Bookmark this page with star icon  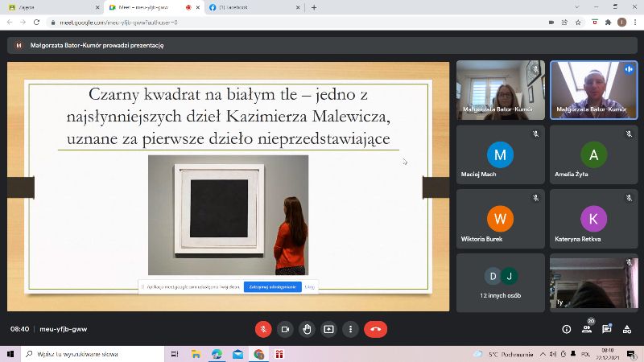pyautogui.click(x=578, y=23)
